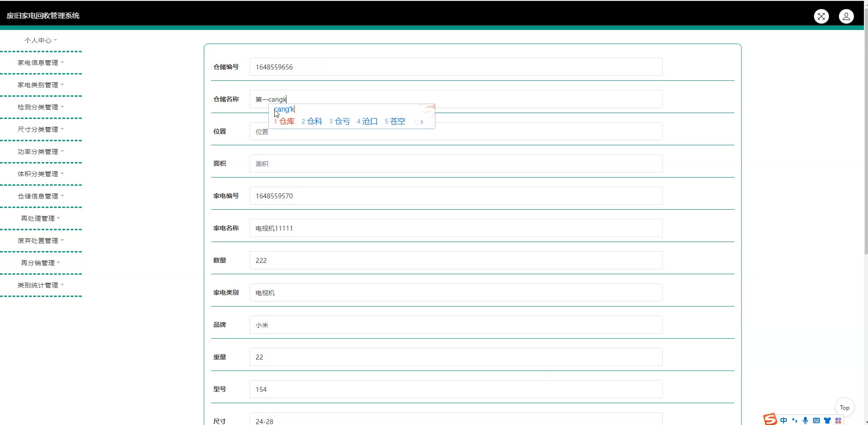Toggle Sogou punctuation mode icon

click(x=794, y=420)
